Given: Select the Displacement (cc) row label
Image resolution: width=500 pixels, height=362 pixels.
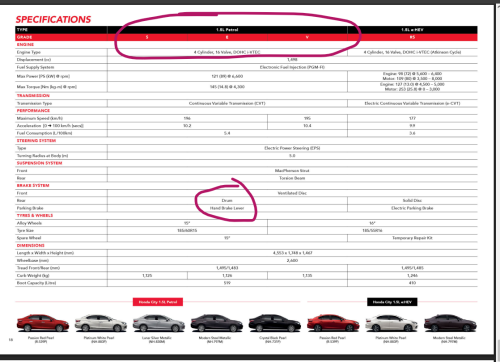Looking at the screenshot, I should [34, 60].
